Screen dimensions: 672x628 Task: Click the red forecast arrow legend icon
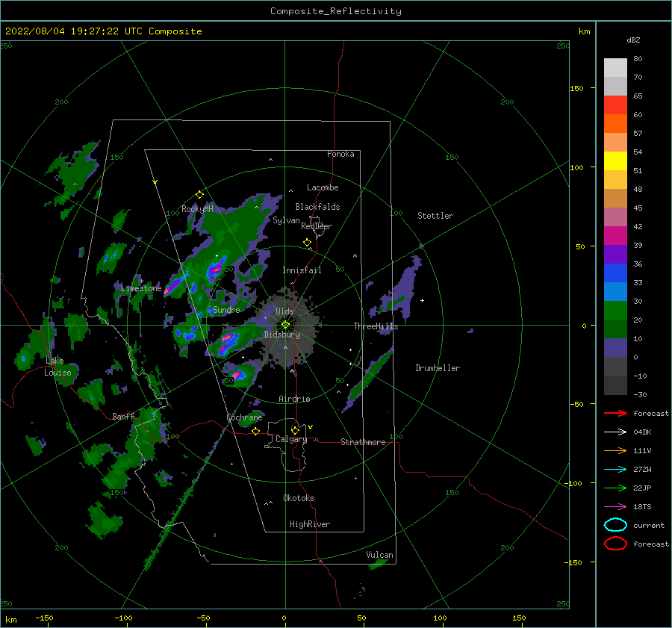click(x=615, y=413)
